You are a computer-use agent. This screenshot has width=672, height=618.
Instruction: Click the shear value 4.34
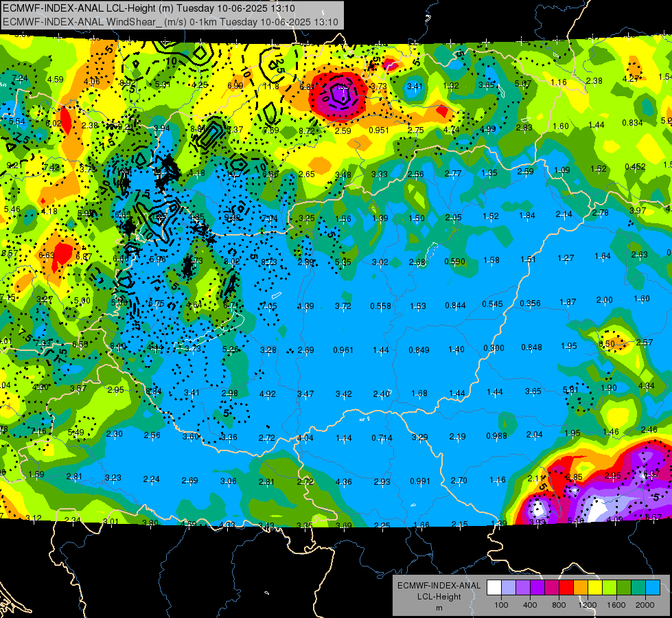tap(647, 385)
